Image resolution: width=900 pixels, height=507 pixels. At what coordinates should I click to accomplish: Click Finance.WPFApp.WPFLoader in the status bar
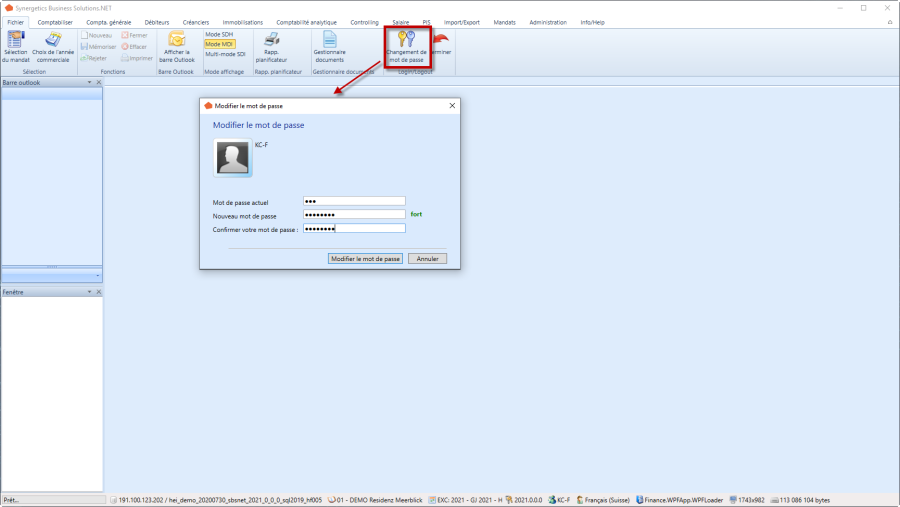[680, 500]
